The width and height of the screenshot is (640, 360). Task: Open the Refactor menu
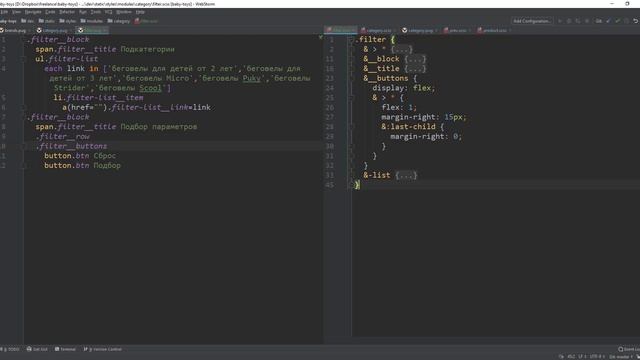pos(67,12)
